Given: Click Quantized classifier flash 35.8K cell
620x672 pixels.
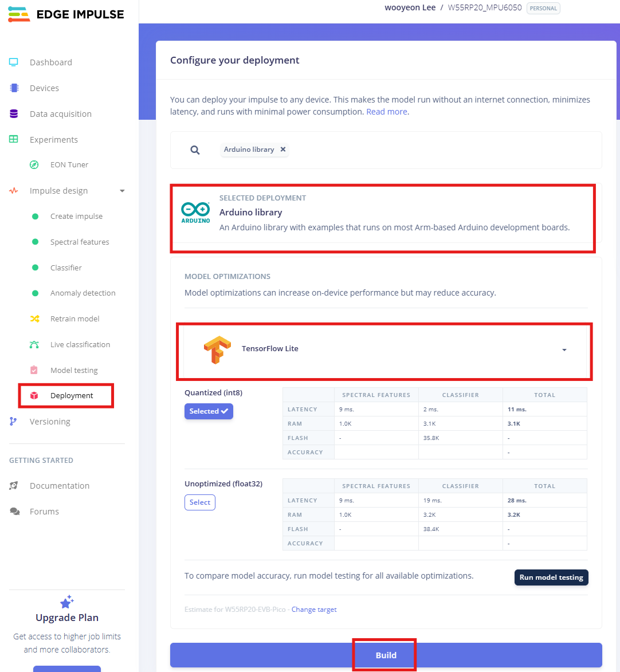Looking at the screenshot, I should [x=461, y=438].
